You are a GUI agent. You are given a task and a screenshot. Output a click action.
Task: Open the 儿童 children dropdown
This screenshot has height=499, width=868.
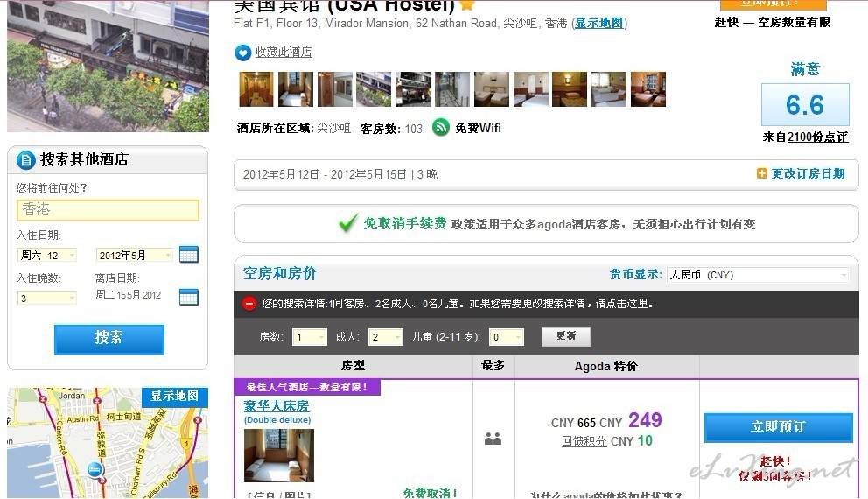pos(507,337)
